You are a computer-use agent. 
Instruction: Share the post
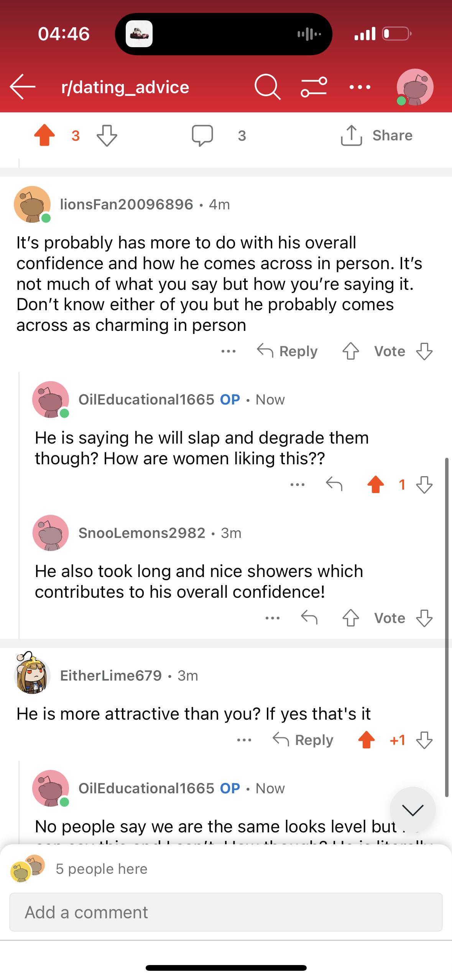point(376,135)
